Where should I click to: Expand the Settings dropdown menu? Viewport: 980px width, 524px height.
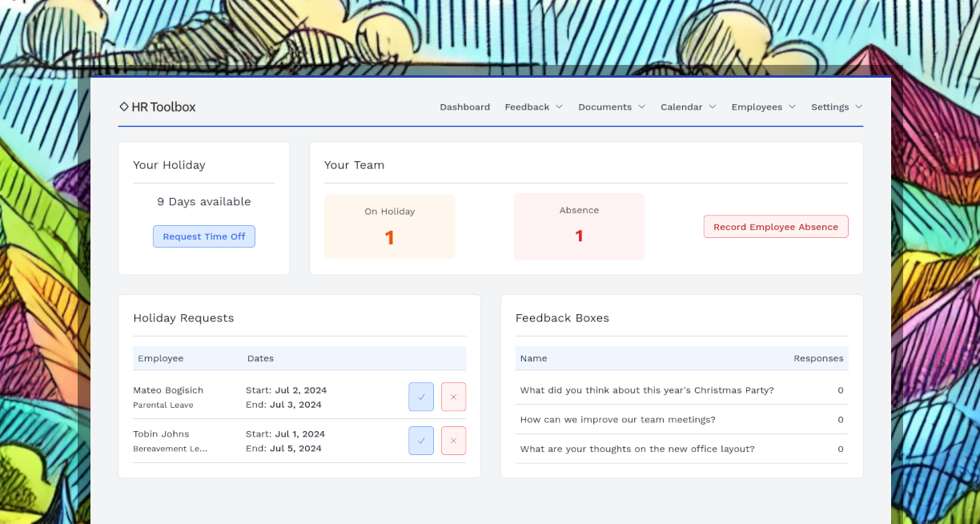[x=837, y=107]
